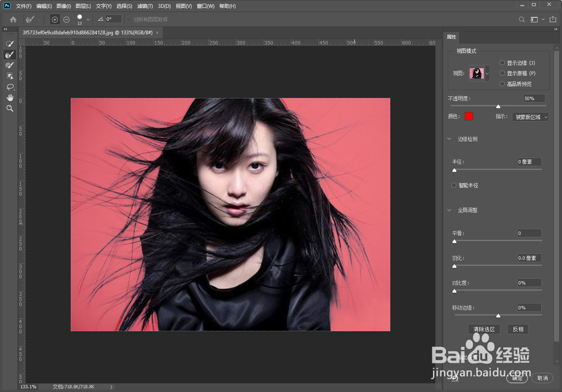This screenshot has width=562, height=392.
Task: Select the Brush tool in left toolbar
Action: [10, 65]
